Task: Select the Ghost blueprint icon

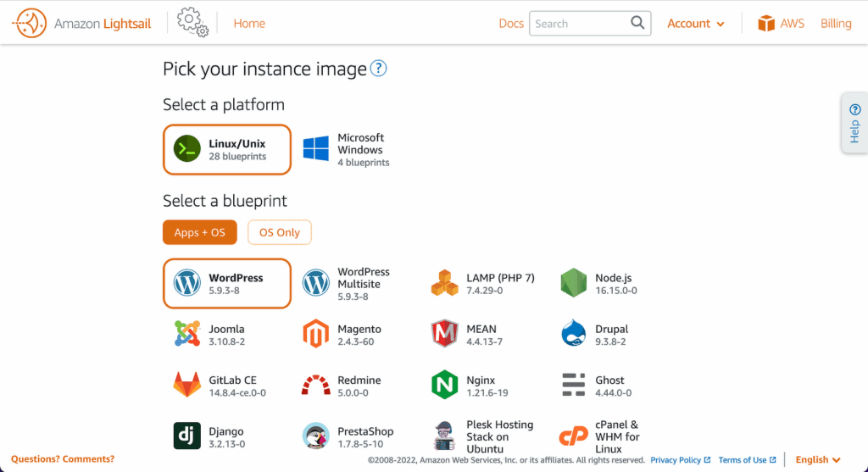Action: pyautogui.click(x=574, y=385)
